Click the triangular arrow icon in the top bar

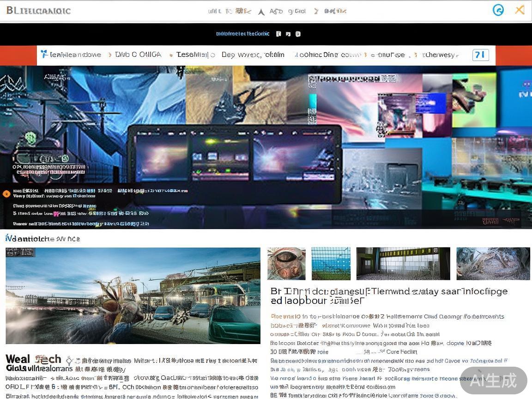(261, 12)
